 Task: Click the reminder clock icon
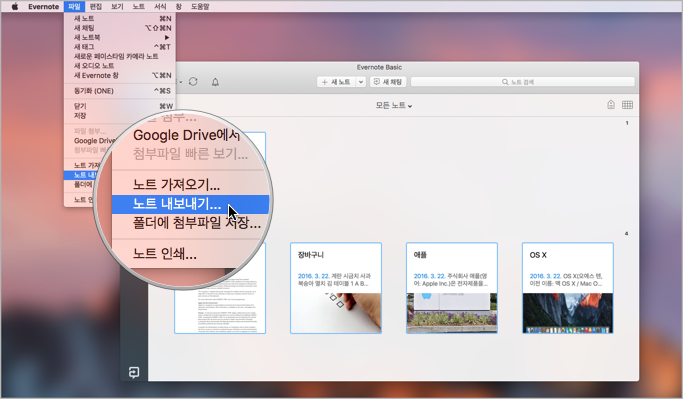[611, 105]
